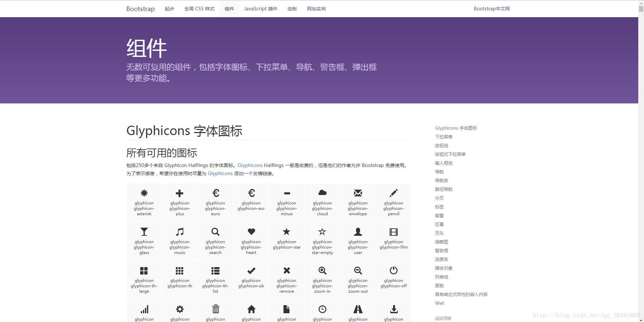Open the 定制 nav item
Screen dimensions: 644x322
pyautogui.click(x=292, y=9)
